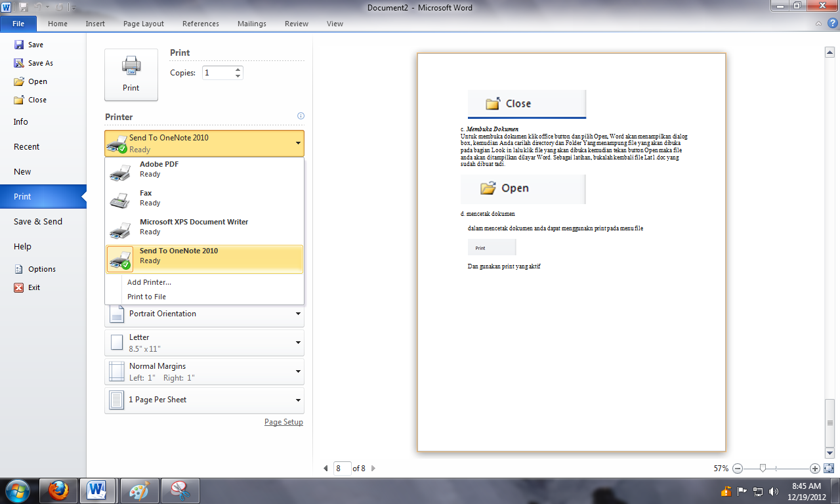Open the New document section
Viewport: 840px width, 504px height.
coord(43,171)
